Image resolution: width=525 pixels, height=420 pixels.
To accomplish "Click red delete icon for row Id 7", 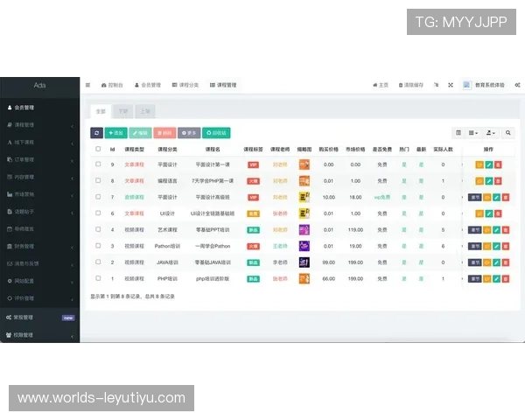I will [x=506, y=197].
